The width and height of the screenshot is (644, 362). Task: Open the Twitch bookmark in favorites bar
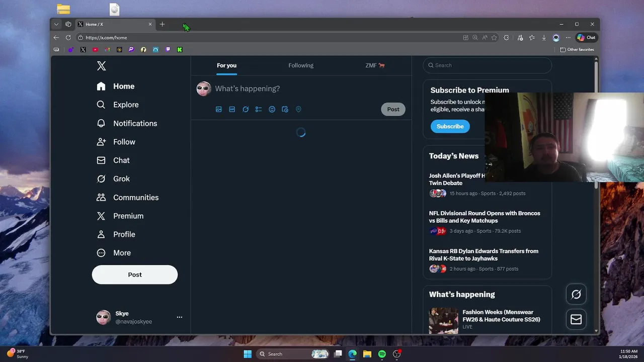pos(168,50)
